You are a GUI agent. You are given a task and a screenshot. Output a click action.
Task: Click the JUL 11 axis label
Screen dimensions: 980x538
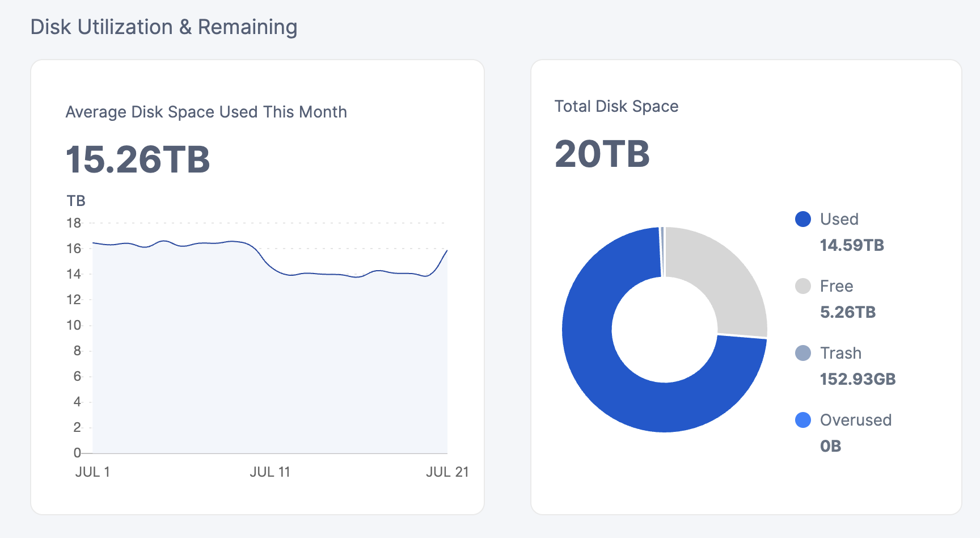(270, 472)
